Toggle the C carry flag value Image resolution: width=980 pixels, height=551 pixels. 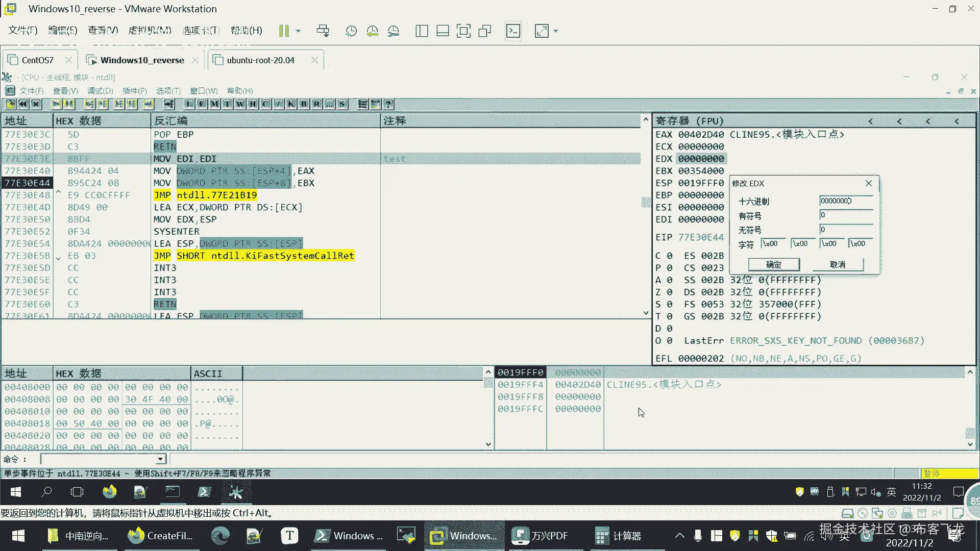pyautogui.click(x=670, y=256)
